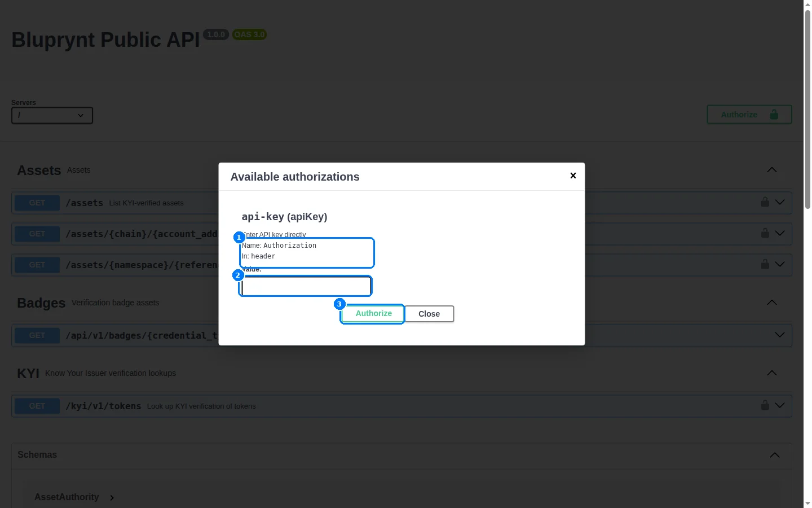Click the api-key (apiKey) heading
The height and width of the screenshot is (508, 812).
click(284, 217)
